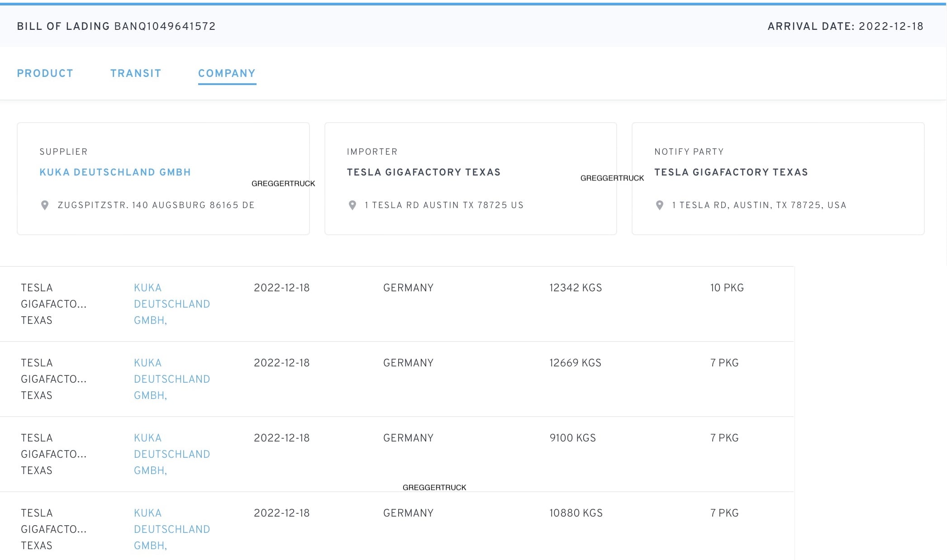Click 7 PKG in the 9100 KGS row
947x560 pixels.
coord(724,438)
